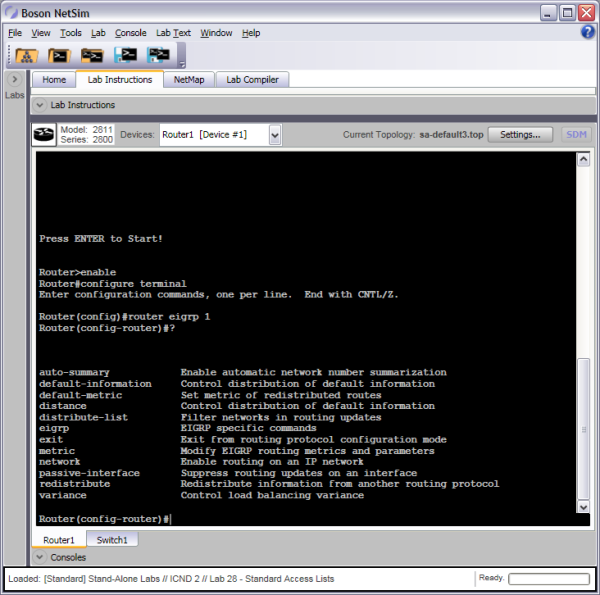This screenshot has height=595, width=600.
Task: Click the 'Ready.' status text
Action: click(x=491, y=578)
